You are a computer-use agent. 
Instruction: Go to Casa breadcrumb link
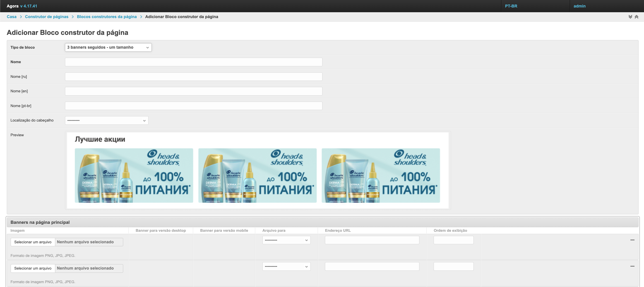point(12,17)
